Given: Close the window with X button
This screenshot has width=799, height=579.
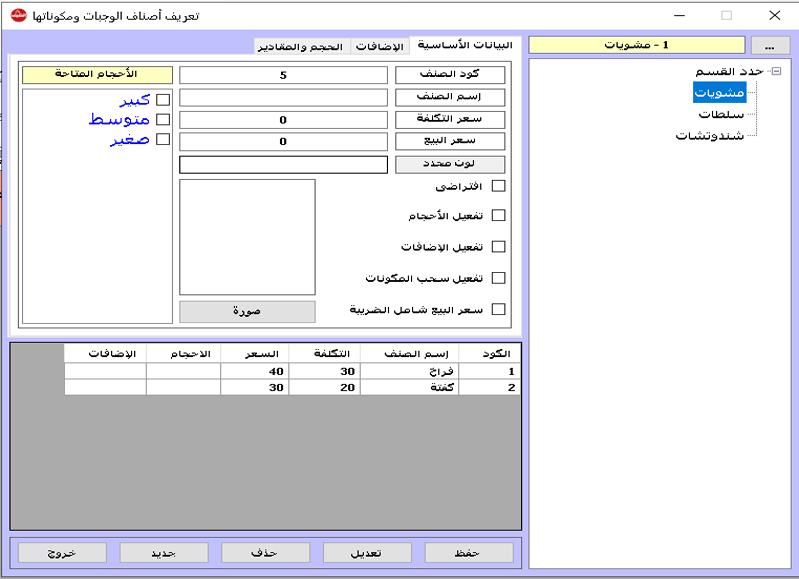Looking at the screenshot, I should (775, 15).
